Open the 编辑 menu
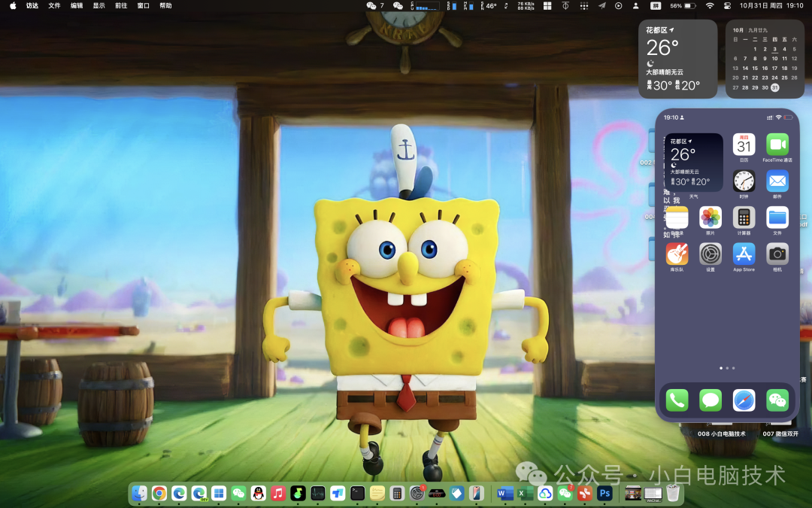Viewport: 812px width, 508px height. [x=77, y=6]
